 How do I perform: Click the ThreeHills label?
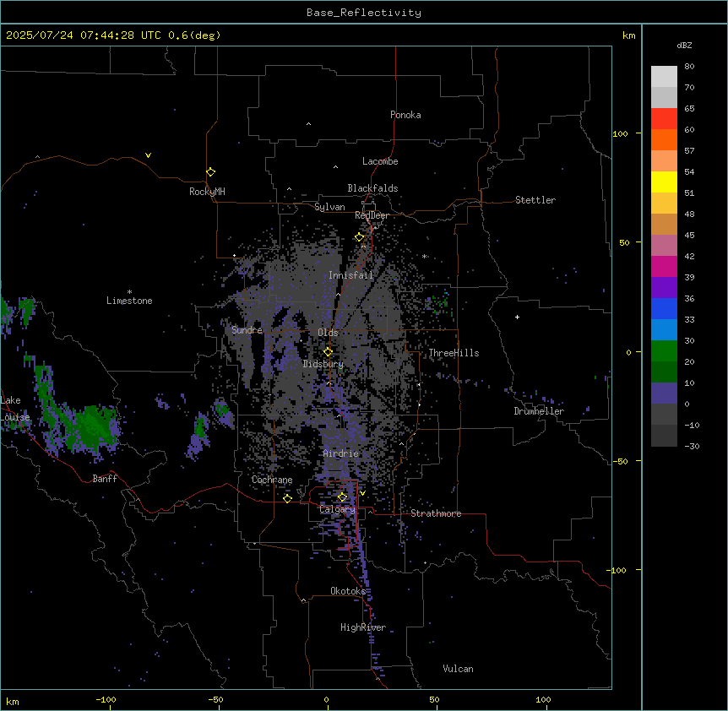tap(454, 353)
